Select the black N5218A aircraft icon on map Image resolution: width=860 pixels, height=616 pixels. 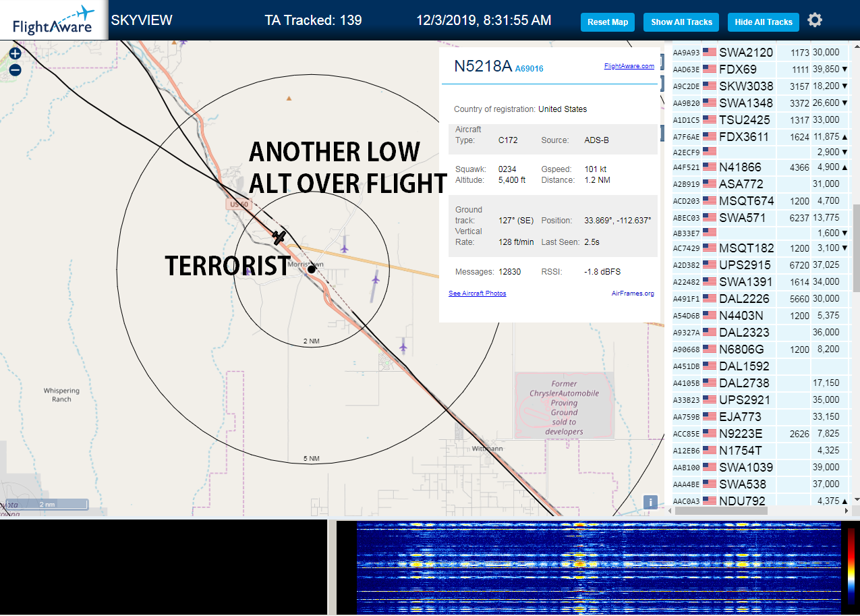coord(279,237)
